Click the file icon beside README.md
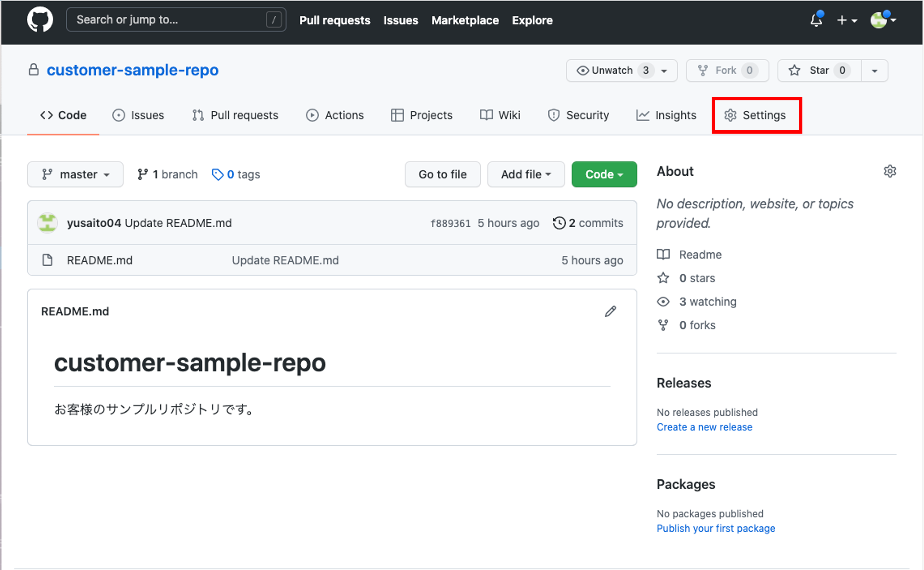924x570 pixels. click(x=47, y=260)
